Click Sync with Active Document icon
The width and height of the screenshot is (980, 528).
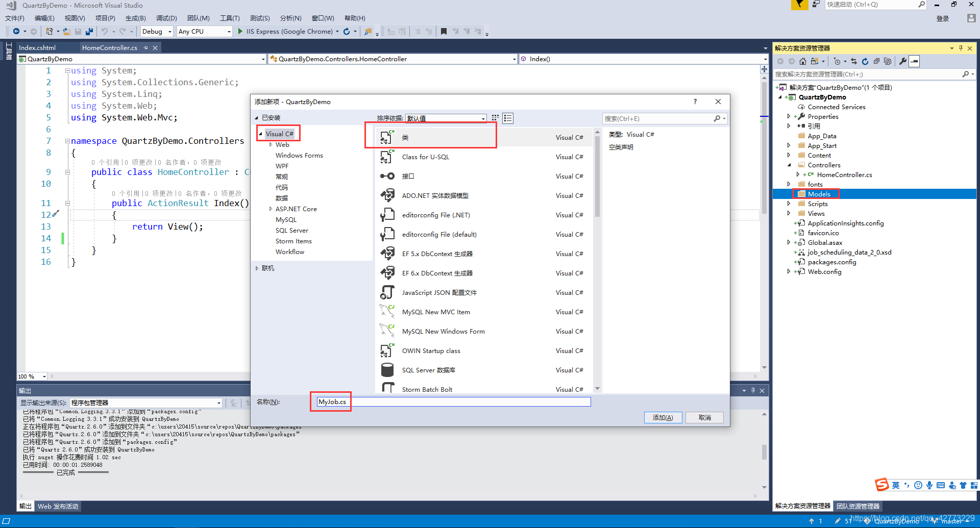(854, 61)
